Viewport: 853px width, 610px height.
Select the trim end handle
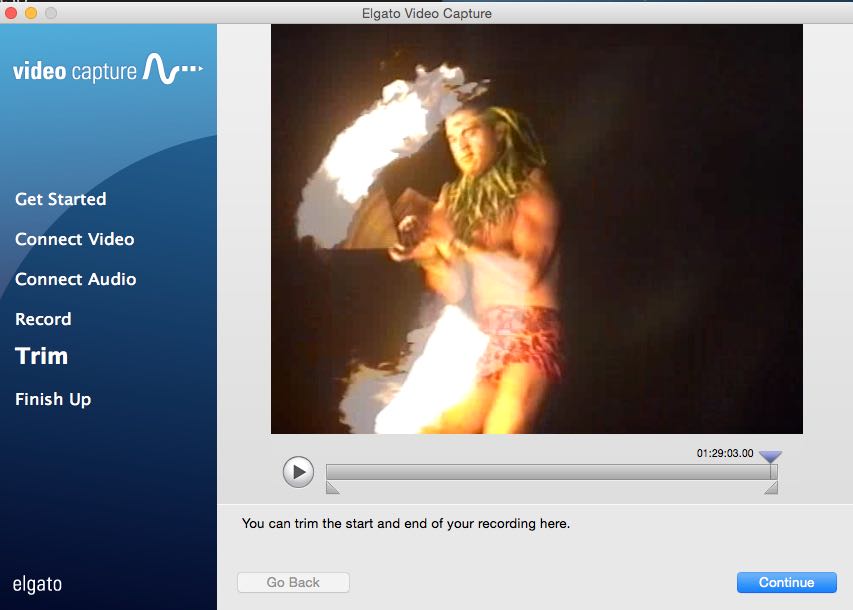pyautogui.click(x=771, y=488)
